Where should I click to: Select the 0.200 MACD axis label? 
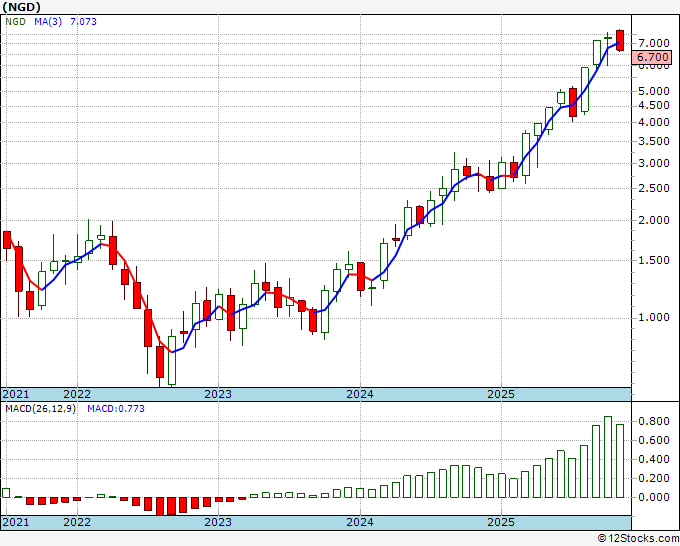[x=654, y=478]
